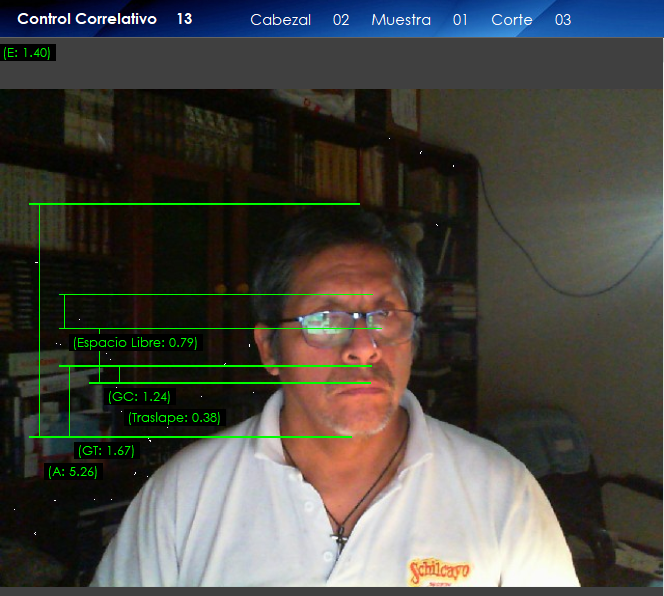Click the E: 1.40 measurement readout
The image size is (664, 596).
[27, 52]
